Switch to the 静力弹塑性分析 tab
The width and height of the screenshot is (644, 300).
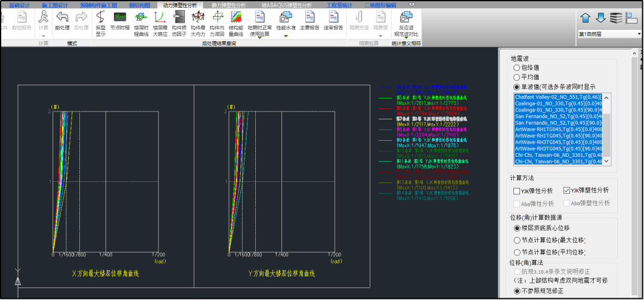tap(229, 5)
